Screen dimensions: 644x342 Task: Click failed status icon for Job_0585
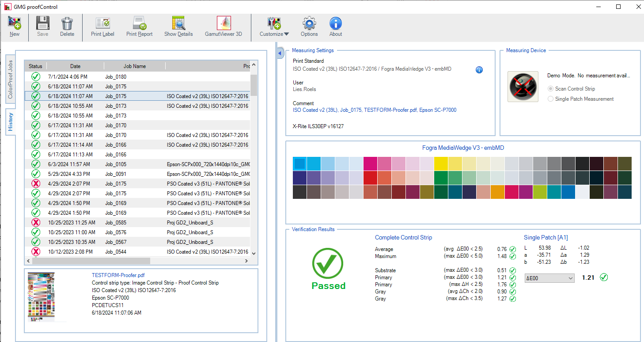36,223
